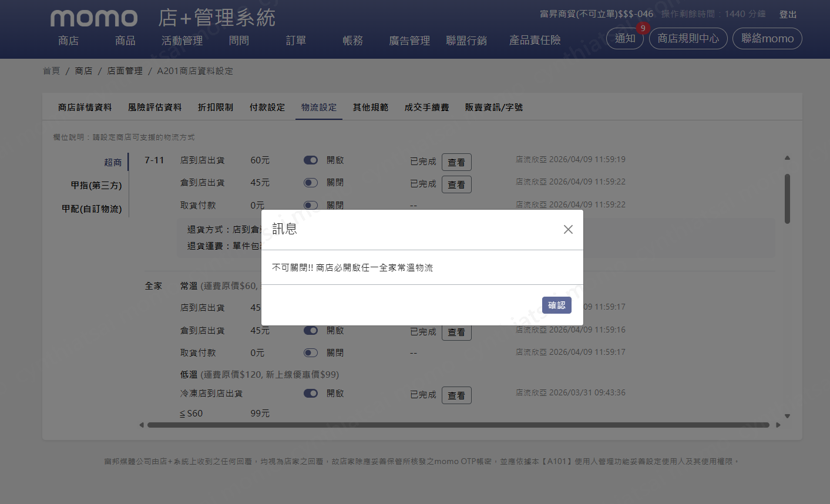
Task: Open the 商店規則中心 button
Action: 688,39
